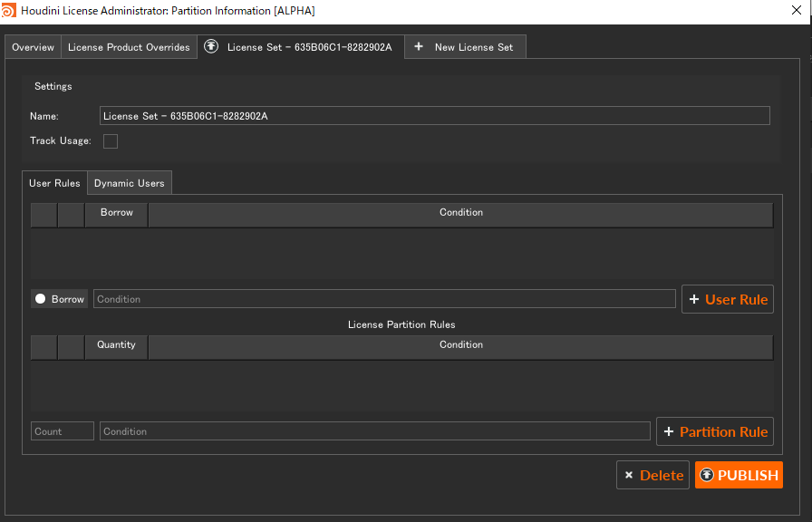
Task: Open the License Product Overrides tab
Action: click(129, 47)
